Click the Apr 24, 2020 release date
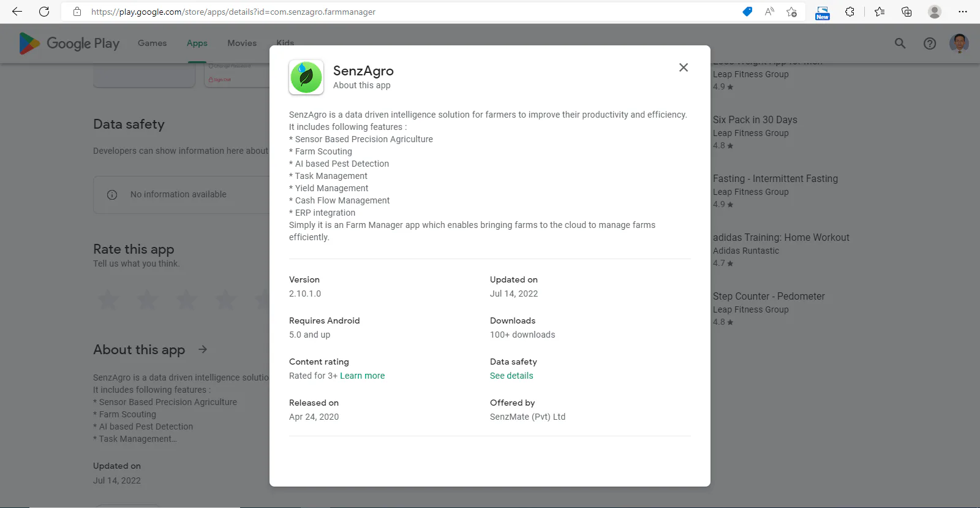The height and width of the screenshot is (508, 980). point(314,417)
